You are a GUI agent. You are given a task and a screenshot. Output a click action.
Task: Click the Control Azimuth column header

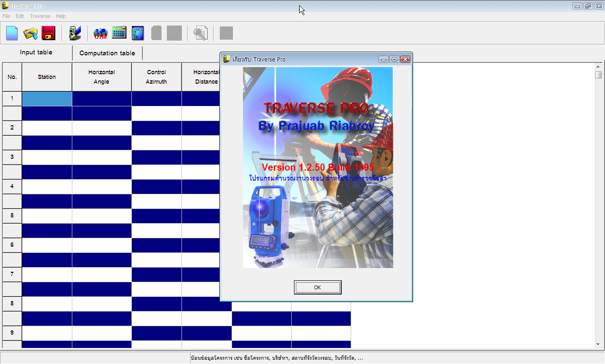coord(156,77)
